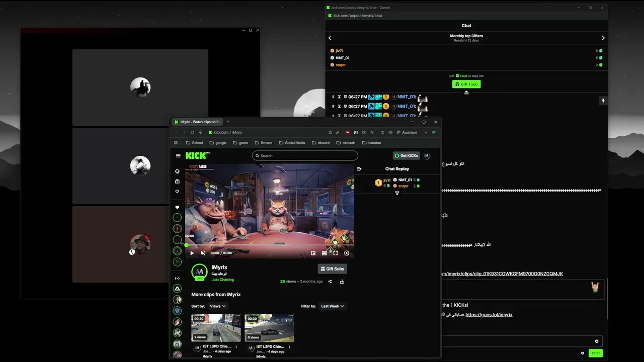Click iMyrix channel avatar with LIVE badge
The image size is (644, 362).
199,272
